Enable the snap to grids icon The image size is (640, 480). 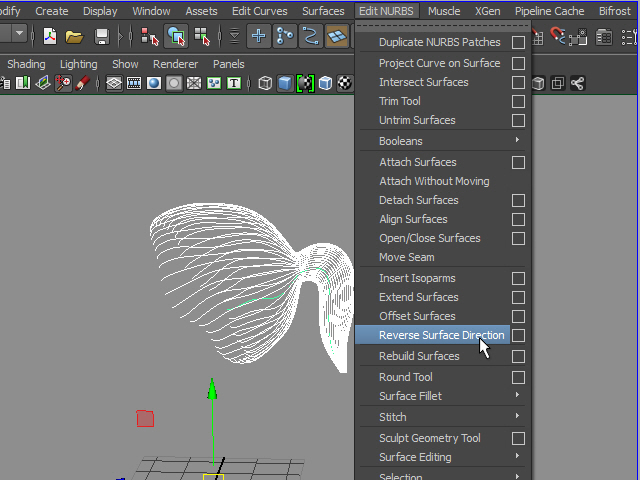point(259,37)
